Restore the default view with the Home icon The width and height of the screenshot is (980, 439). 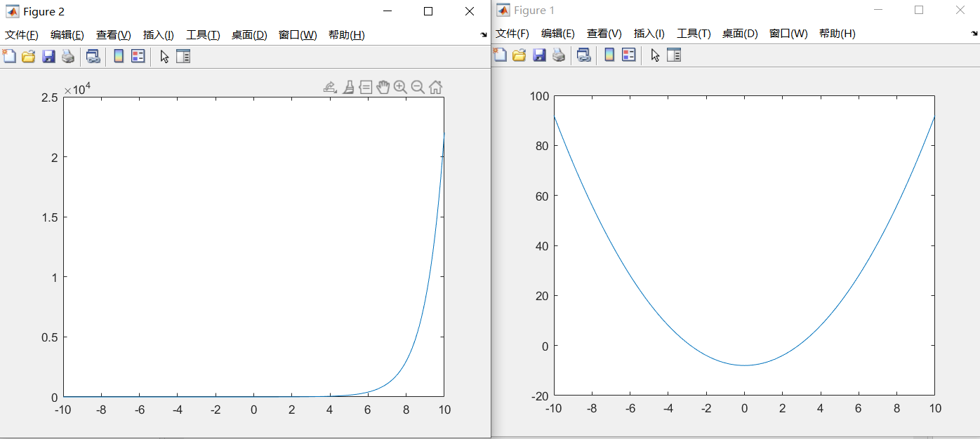(435, 87)
